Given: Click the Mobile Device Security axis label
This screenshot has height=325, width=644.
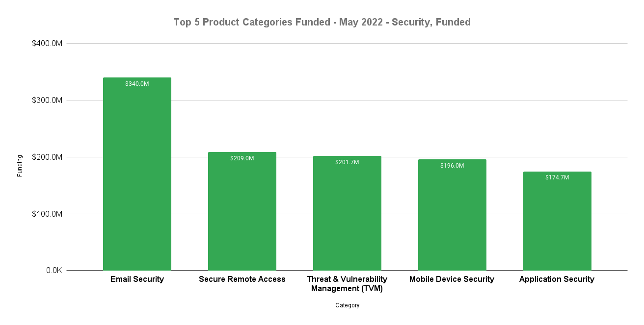Looking at the screenshot, I should pos(452,279).
